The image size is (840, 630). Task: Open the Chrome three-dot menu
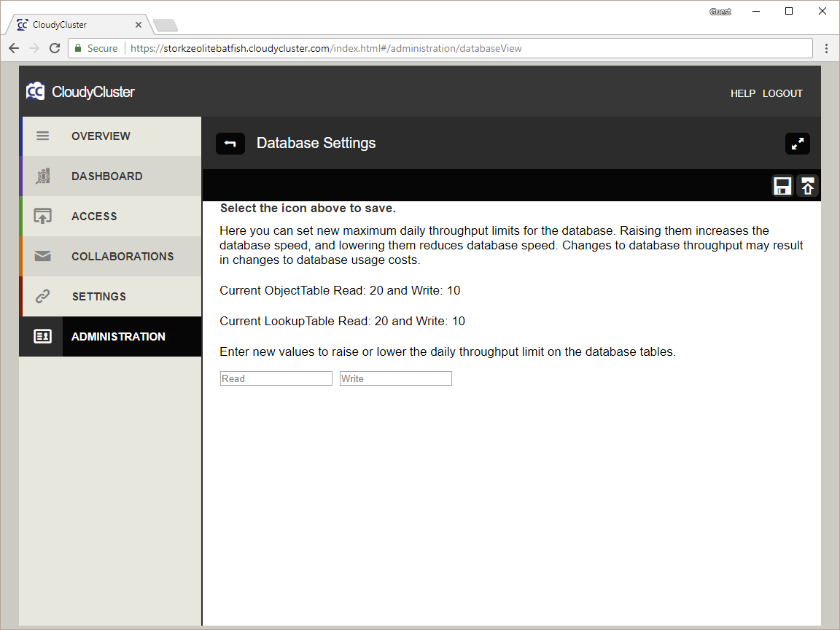point(827,48)
